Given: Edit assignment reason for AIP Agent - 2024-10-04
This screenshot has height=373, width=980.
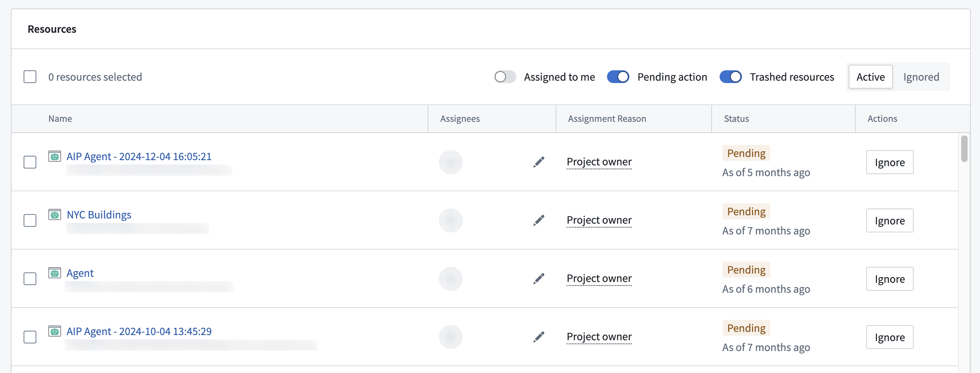Looking at the screenshot, I should tap(539, 337).
